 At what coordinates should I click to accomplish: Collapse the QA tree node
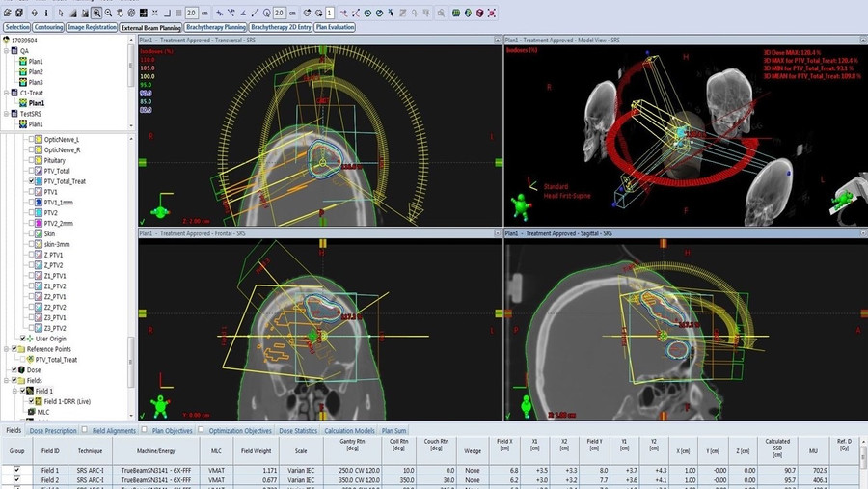[8, 50]
